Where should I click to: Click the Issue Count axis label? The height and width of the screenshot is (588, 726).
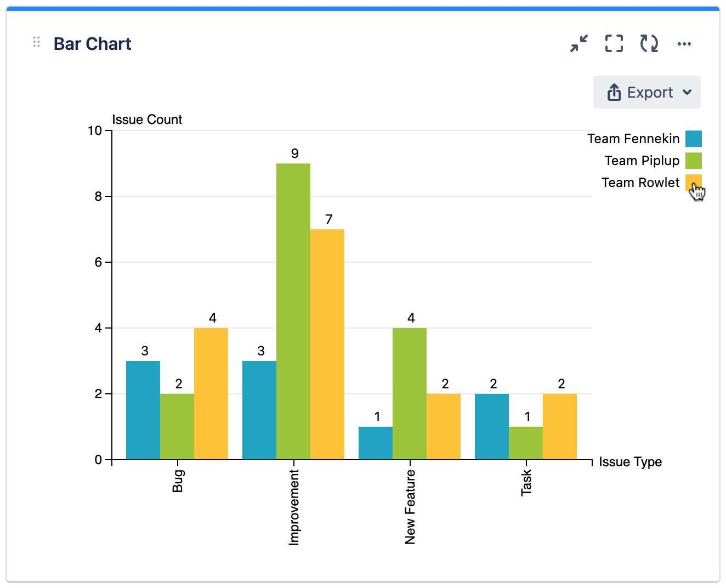pyautogui.click(x=146, y=119)
